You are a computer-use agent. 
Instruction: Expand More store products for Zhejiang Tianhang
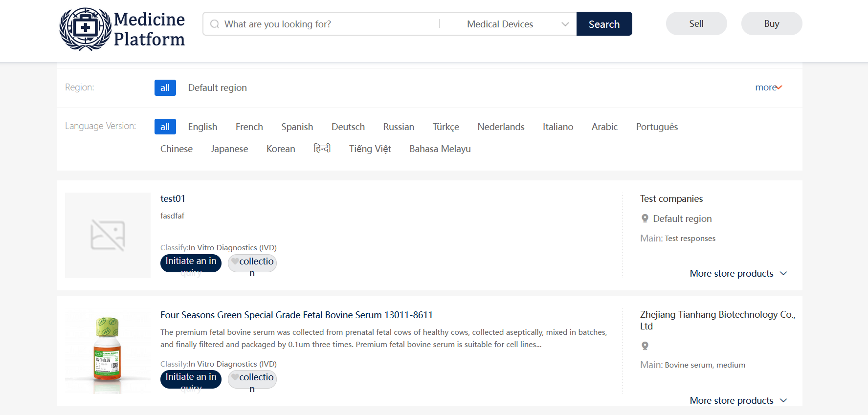(x=738, y=400)
